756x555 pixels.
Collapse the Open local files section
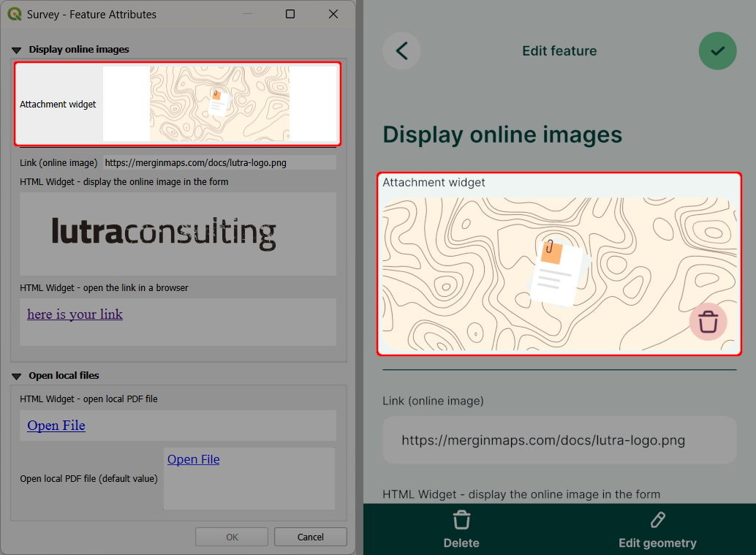pos(16,375)
